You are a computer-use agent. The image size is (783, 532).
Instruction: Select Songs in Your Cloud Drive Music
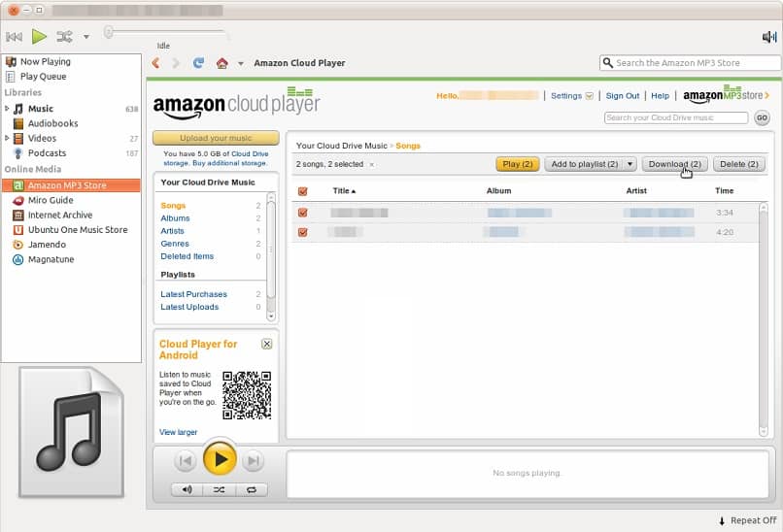point(173,206)
